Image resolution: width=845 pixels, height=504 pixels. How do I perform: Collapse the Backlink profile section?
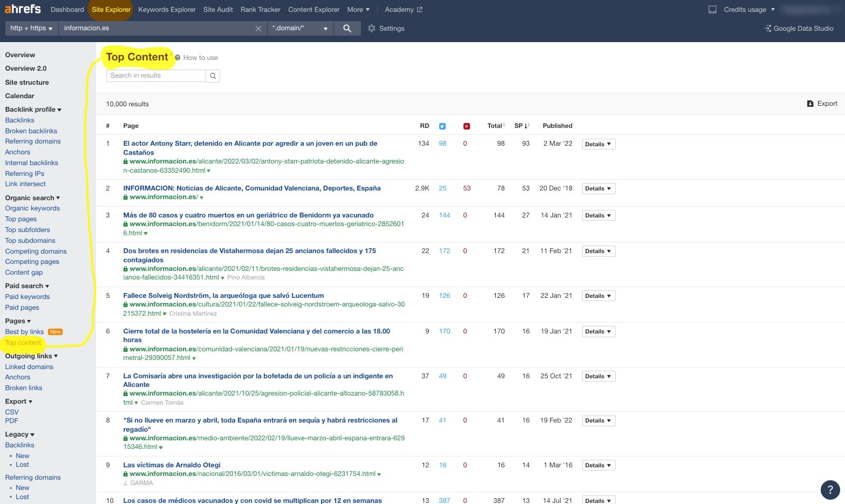[x=33, y=110]
